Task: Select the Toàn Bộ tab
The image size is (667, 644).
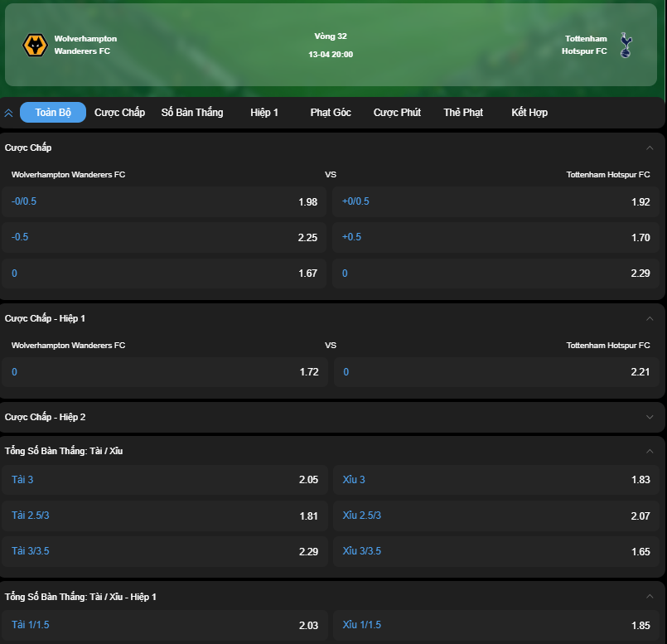Action: [x=53, y=113]
